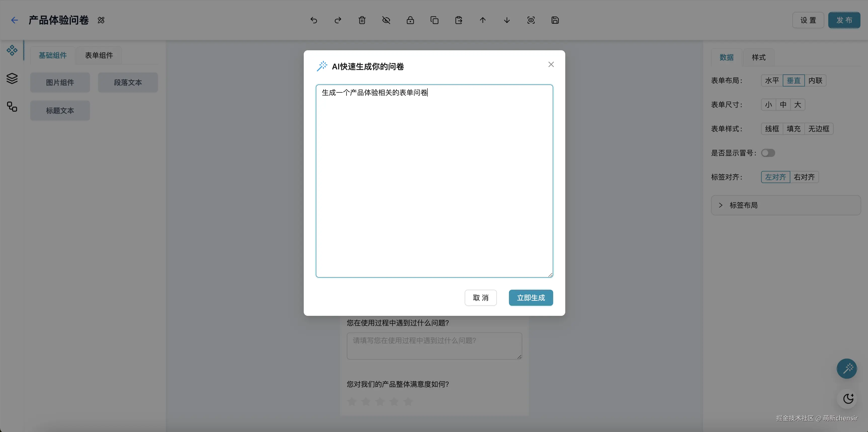Click the back arrow beside title
The height and width of the screenshot is (432, 868).
coord(14,20)
